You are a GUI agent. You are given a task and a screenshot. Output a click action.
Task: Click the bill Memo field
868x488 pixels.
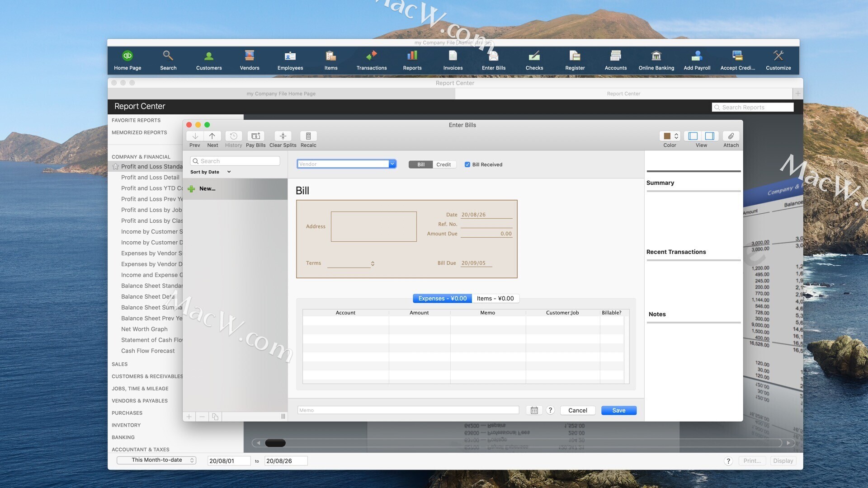tap(408, 410)
